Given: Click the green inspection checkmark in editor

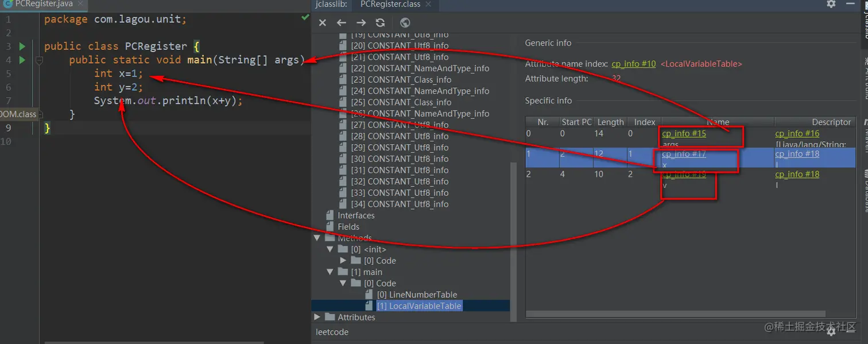Looking at the screenshot, I should click(305, 18).
